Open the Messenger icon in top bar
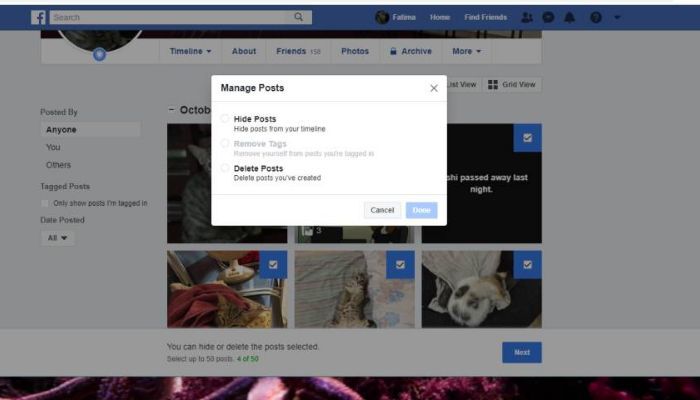 pyautogui.click(x=548, y=18)
